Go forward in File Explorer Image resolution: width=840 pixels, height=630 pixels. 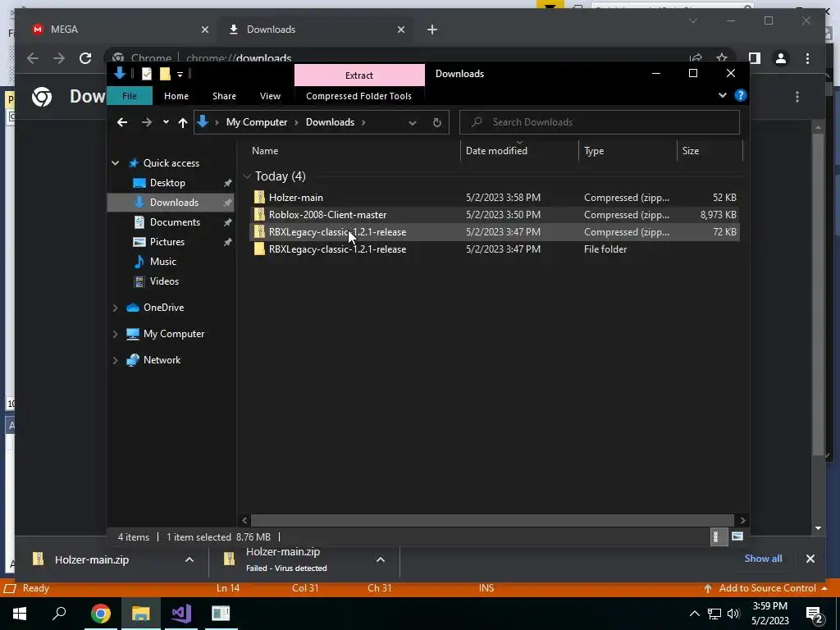146,122
